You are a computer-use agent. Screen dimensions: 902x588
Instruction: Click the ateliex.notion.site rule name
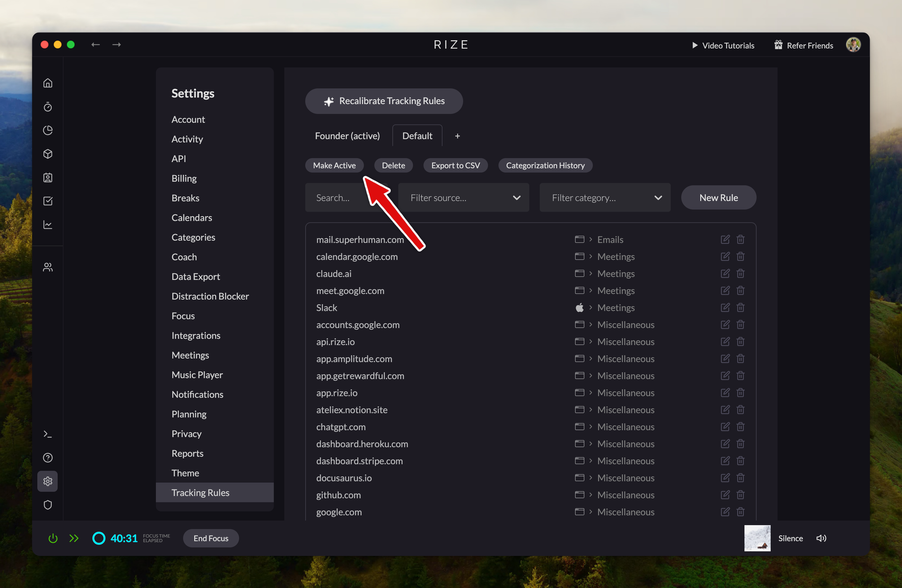pos(352,410)
